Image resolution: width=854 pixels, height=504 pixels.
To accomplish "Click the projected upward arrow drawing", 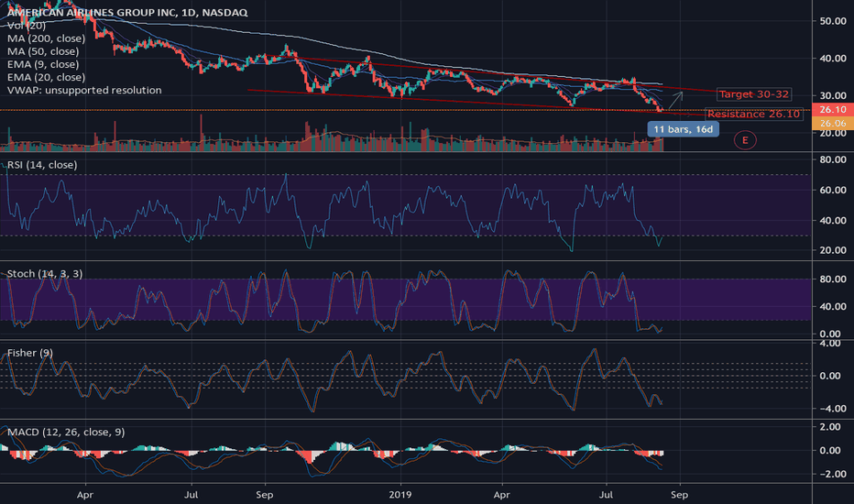I will [675, 100].
